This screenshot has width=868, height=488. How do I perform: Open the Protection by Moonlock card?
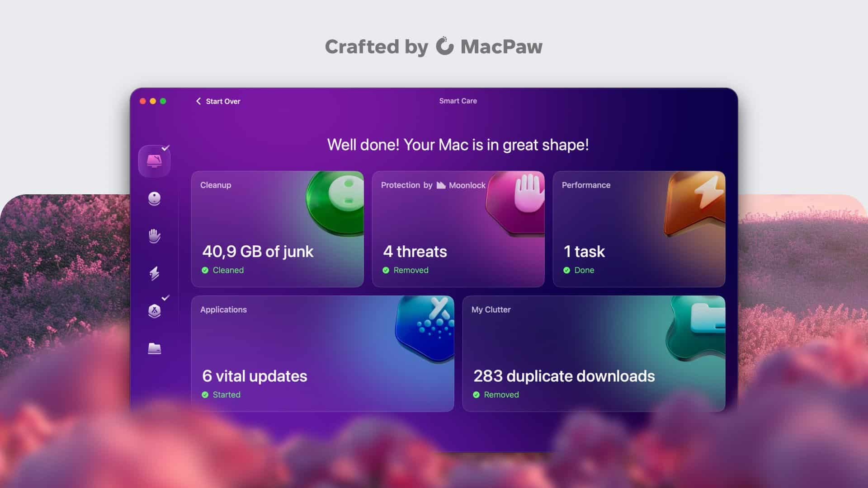click(458, 229)
